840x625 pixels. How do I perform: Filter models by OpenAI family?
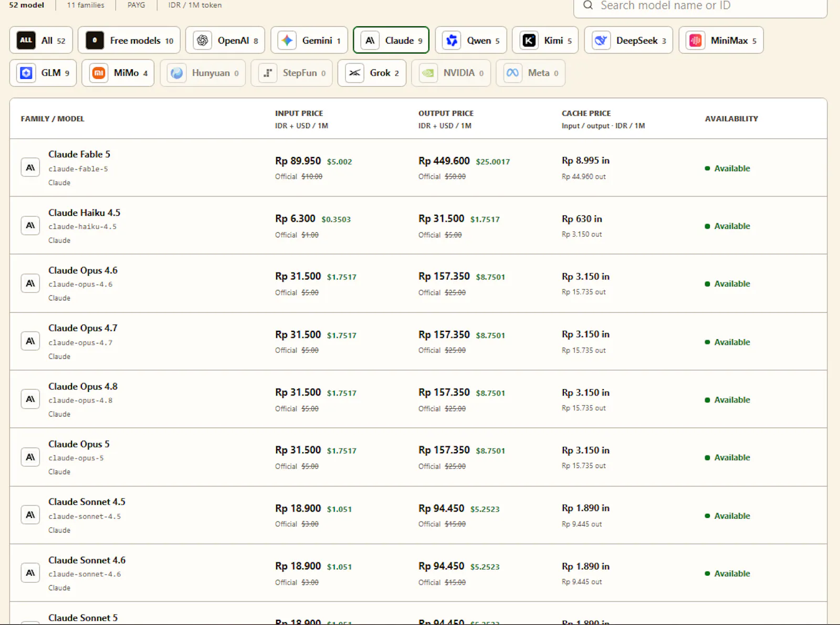click(x=226, y=40)
